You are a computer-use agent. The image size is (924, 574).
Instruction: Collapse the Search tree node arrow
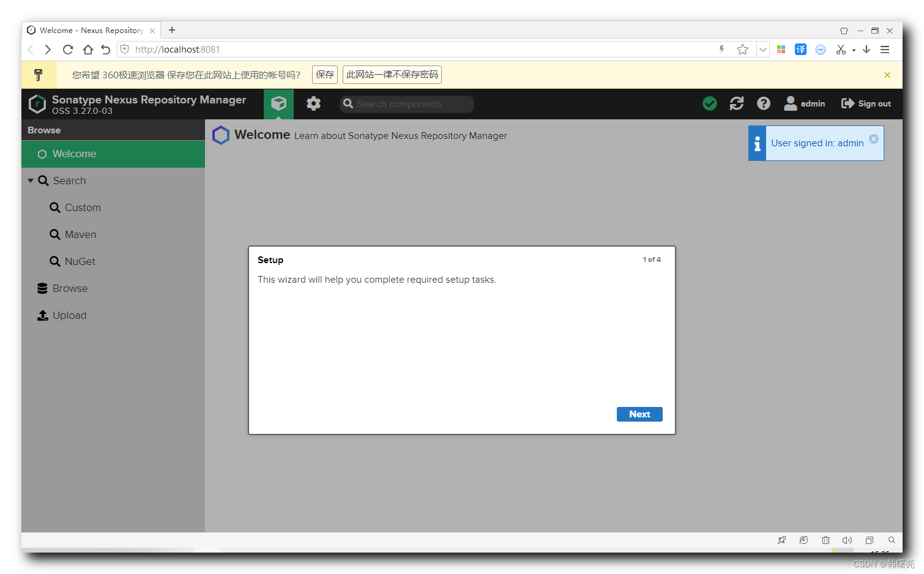[x=31, y=181]
